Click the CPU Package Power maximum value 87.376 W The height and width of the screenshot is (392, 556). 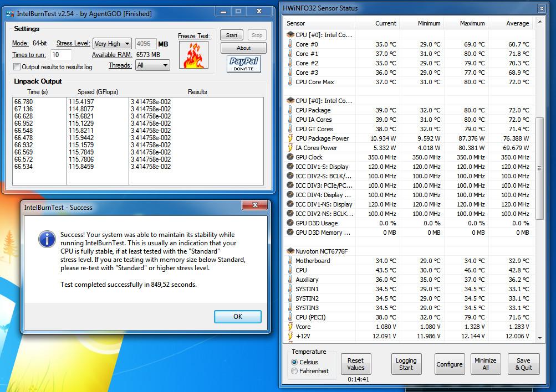pos(471,138)
